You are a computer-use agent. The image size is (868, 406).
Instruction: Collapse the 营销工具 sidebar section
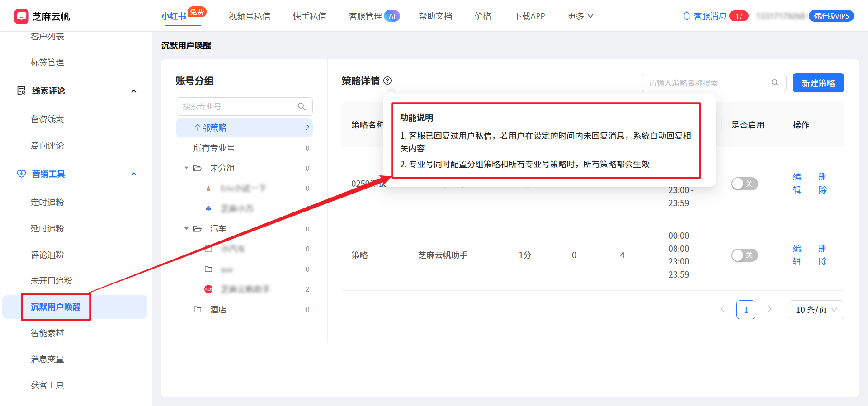134,174
